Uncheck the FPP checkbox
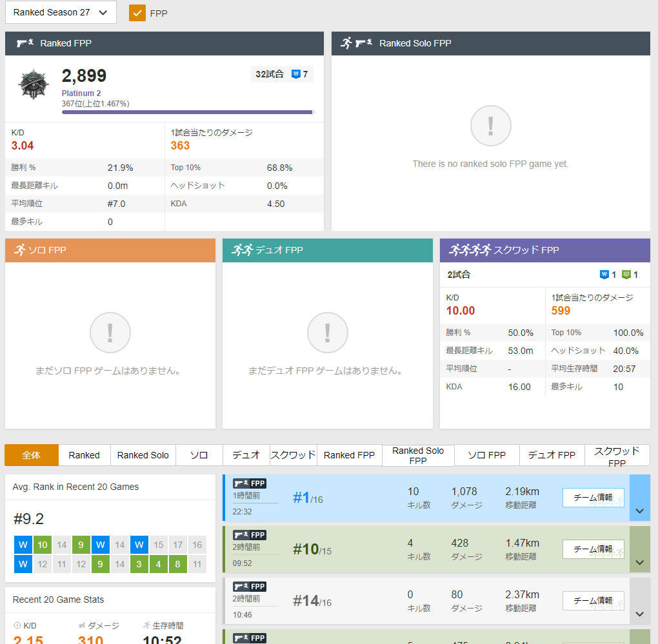Image resolution: width=658 pixels, height=644 pixels. click(x=137, y=12)
